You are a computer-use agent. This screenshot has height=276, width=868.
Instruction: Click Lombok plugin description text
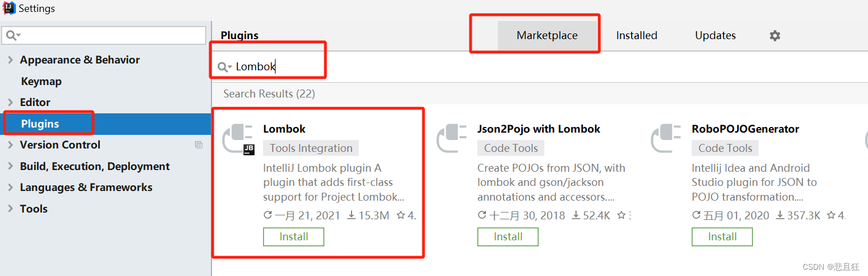pos(334,183)
